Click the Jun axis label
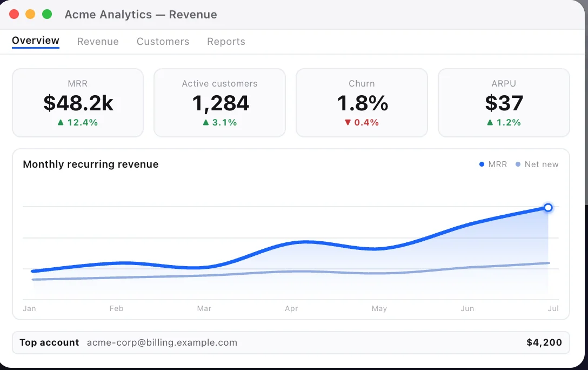Screen dimensions: 588x370 pos(467,308)
